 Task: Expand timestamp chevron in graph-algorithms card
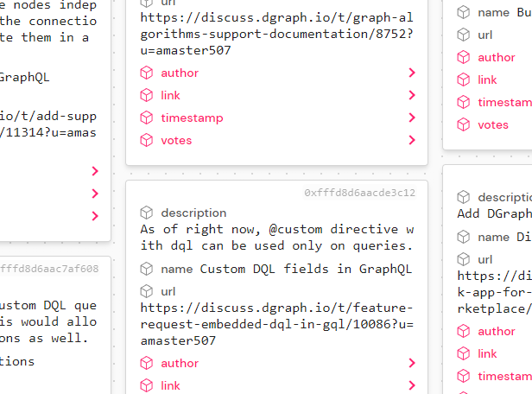pos(412,118)
